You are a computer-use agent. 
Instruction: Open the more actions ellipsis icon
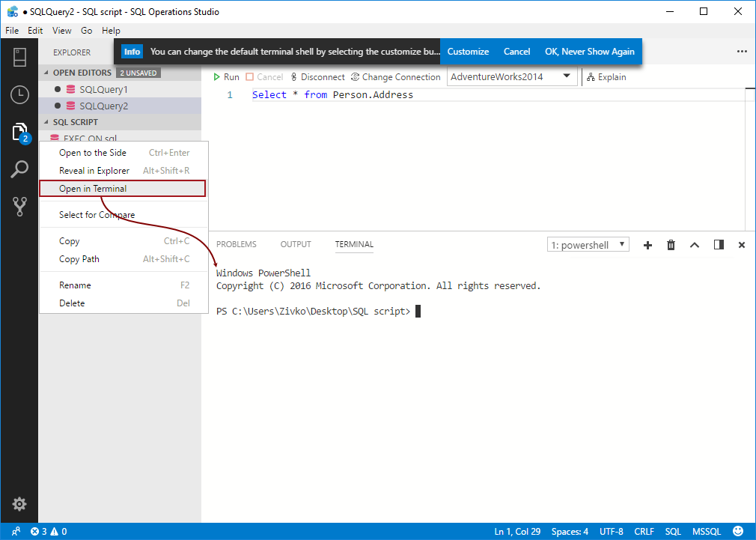pyautogui.click(x=742, y=52)
